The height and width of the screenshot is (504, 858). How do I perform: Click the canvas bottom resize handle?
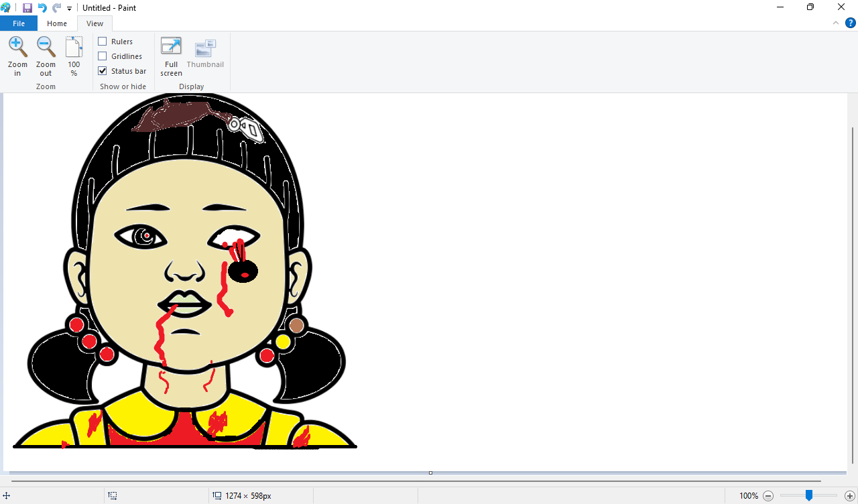(430, 472)
